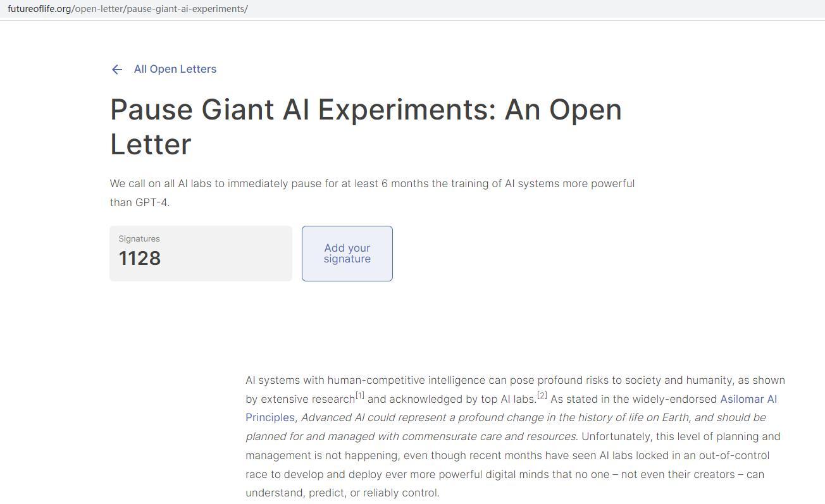Click the GPT-4 text in the subtitle
825x504 pixels.
pyautogui.click(x=152, y=202)
